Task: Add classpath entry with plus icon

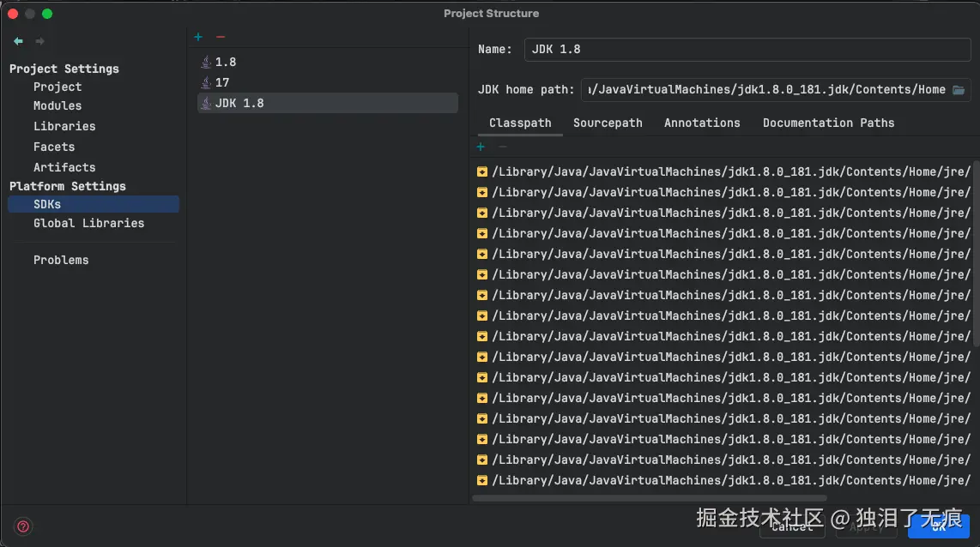Action: (x=481, y=147)
